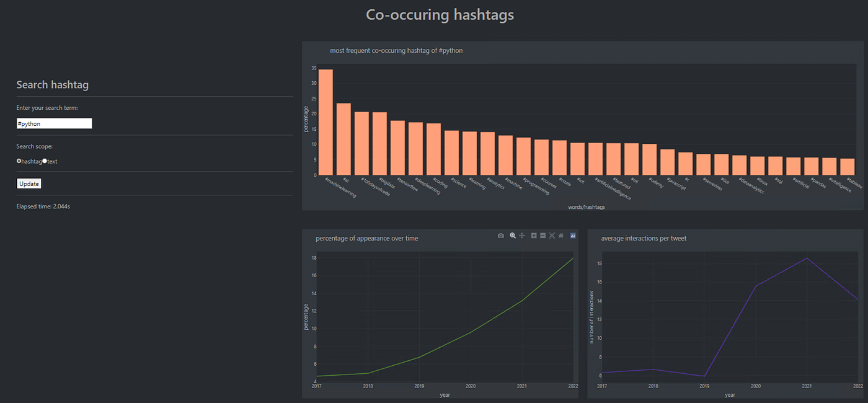The image size is (868, 403).
Task: Click the Zoom Out icon
Action: click(x=542, y=236)
